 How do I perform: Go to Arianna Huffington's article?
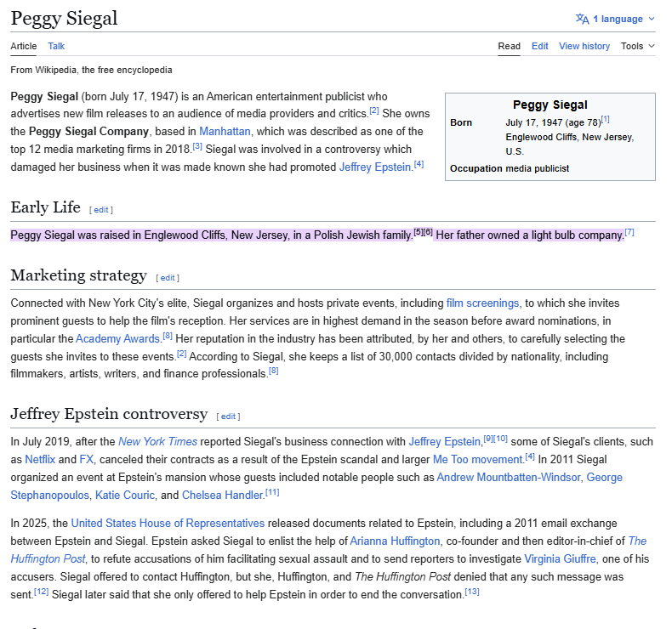point(395,541)
